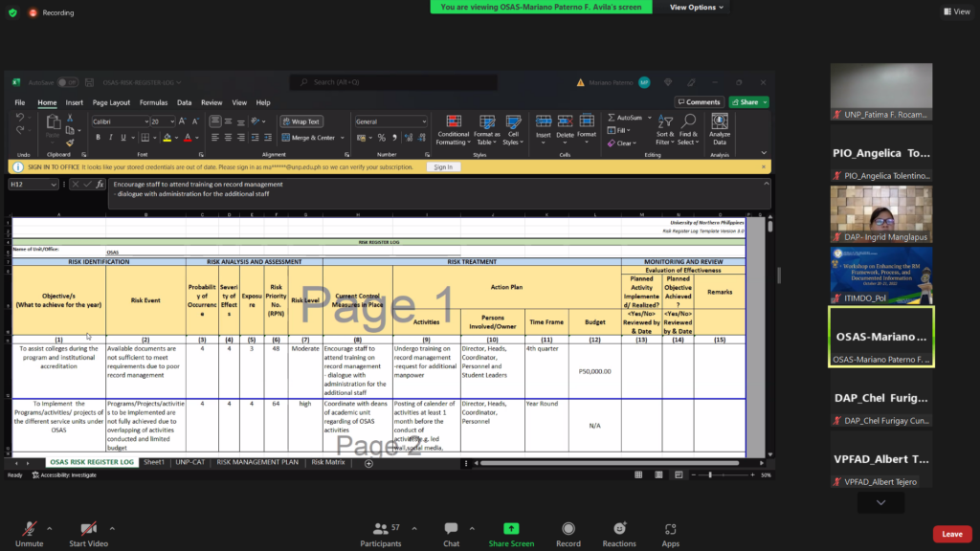Click the Excel search box

(393, 82)
